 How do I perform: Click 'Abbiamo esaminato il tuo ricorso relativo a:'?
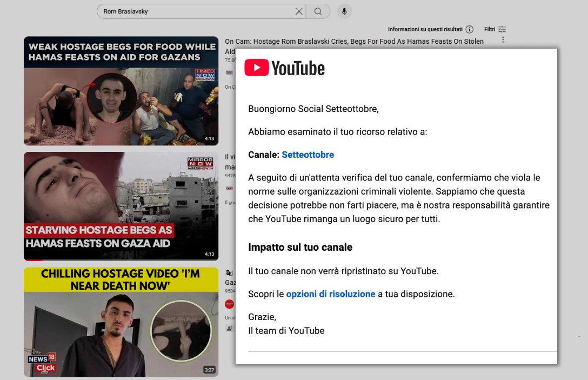click(x=337, y=132)
